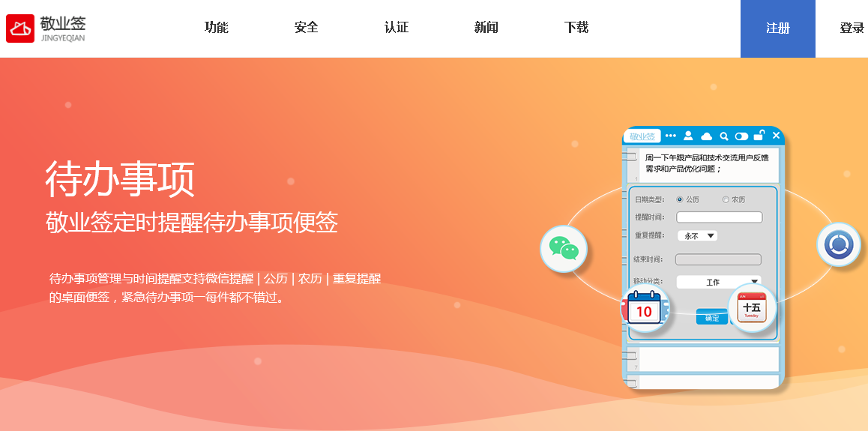This screenshot has height=431, width=868.
Task: Click the 待办事项 headline text
Action: [x=120, y=178]
